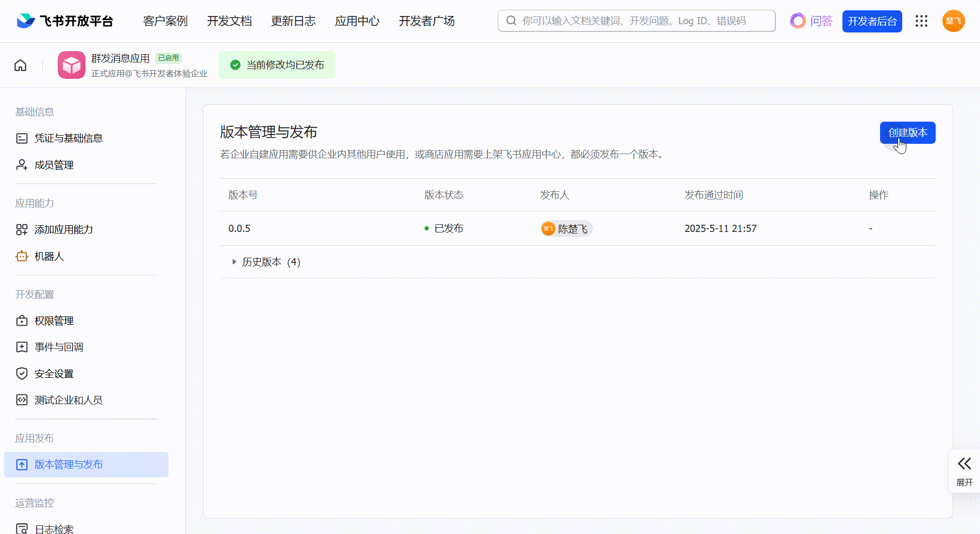Viewport: 980px width, 534px height.
Task: Open 应用中心 in top navigation
Action: [x=357, y=21]
